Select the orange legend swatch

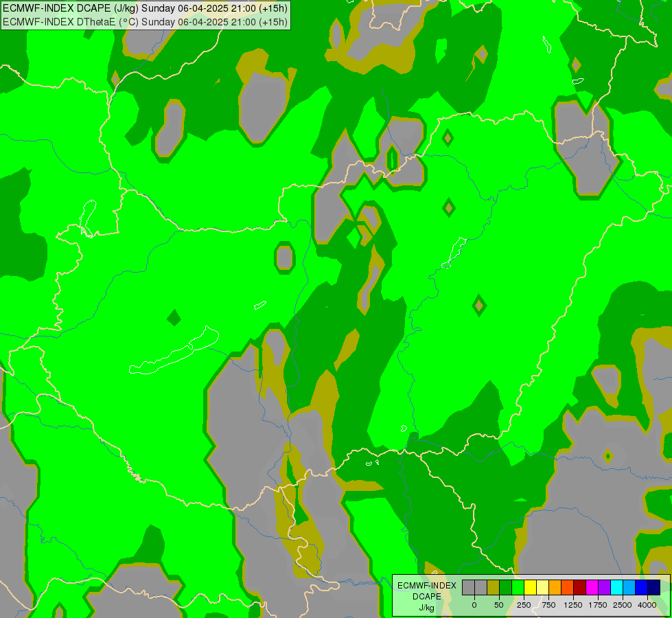click(x=555, y=588)
